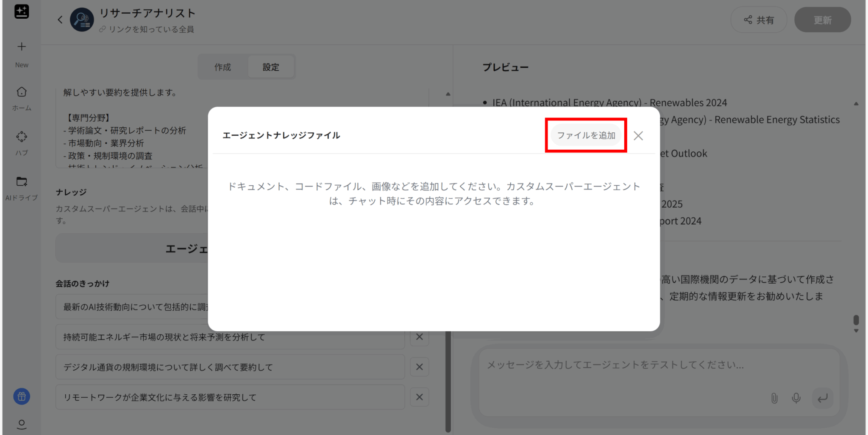Click the gift icon in sidebar

click(x=22, y=396)
